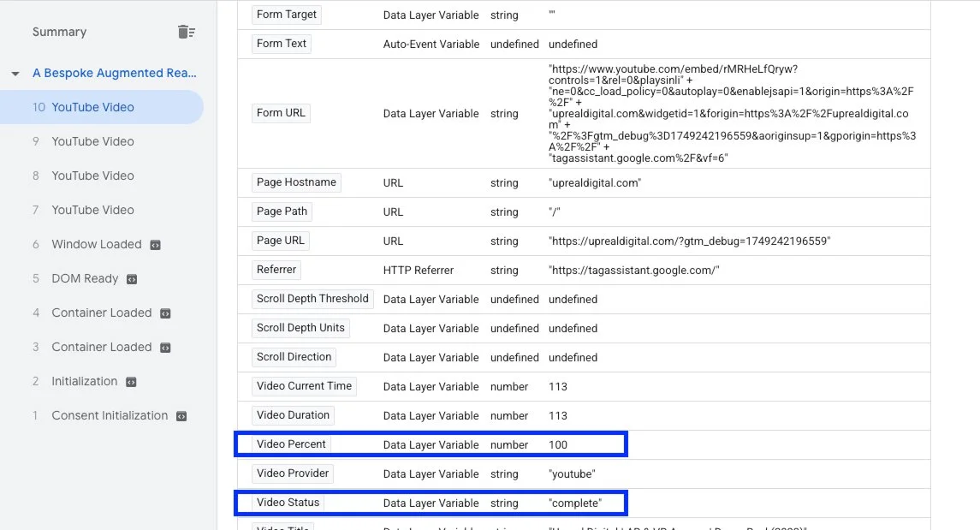
Task: Click the Page URL value with gtm_debug
Action: pyautogui.click(x=689, y=241)
